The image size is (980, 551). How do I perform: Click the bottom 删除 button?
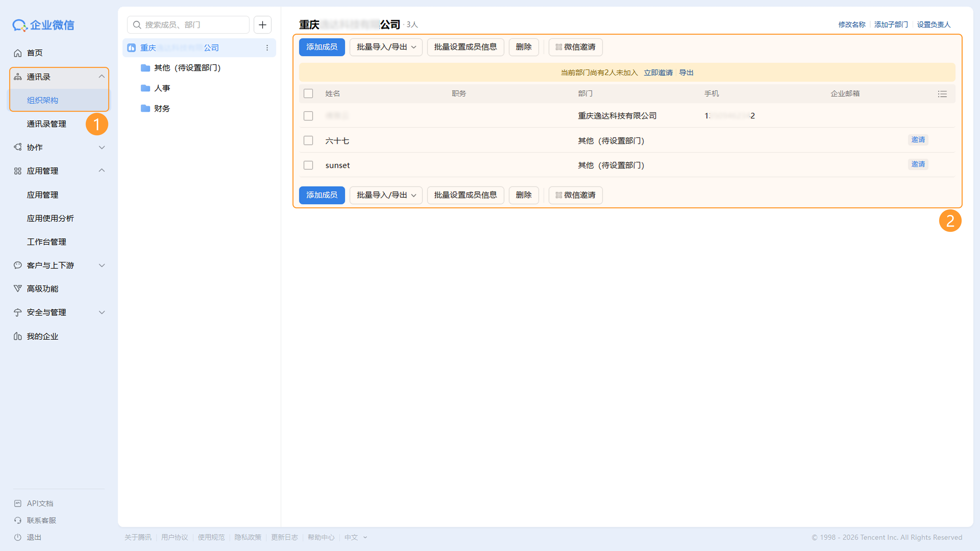click(x=523, y=195)
